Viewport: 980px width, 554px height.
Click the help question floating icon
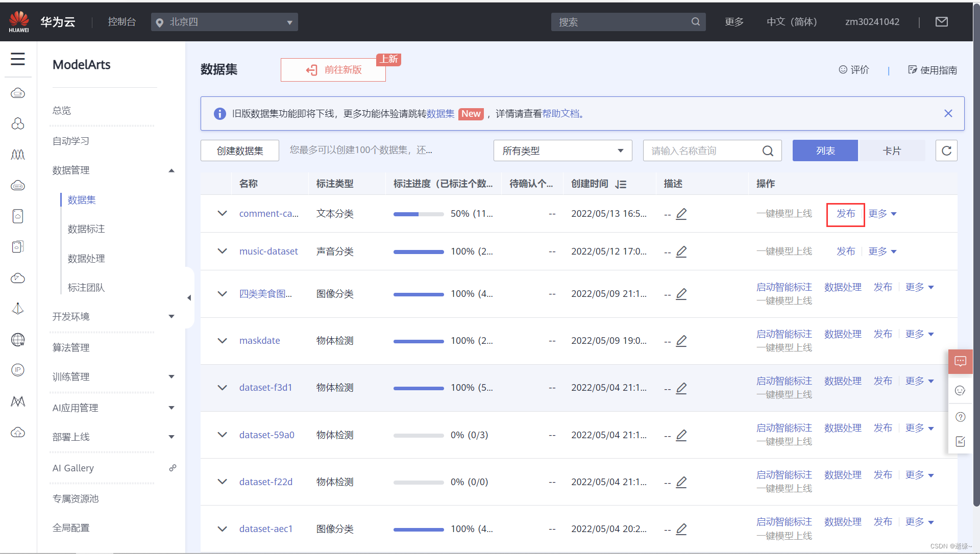click(x=960, y=417)
